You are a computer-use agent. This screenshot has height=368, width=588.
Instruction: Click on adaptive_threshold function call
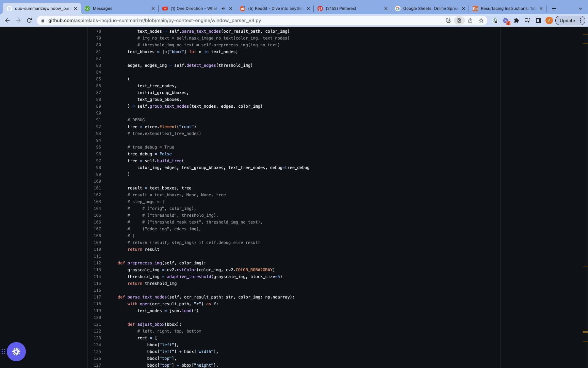pos(189,277)
